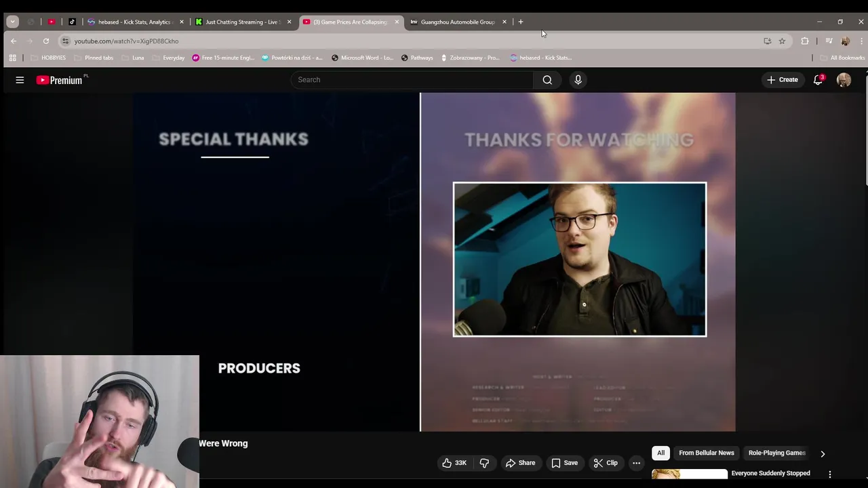This screenshot has height=488, width=868.
Task: Install or cast icon in address bar
Action: 768,41
